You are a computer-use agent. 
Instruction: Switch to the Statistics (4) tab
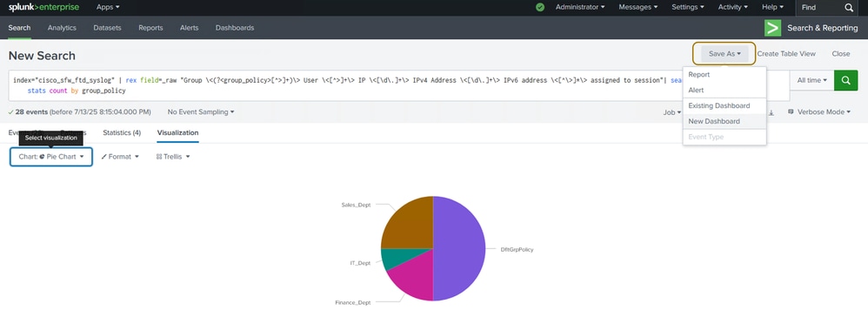[122, 133]
